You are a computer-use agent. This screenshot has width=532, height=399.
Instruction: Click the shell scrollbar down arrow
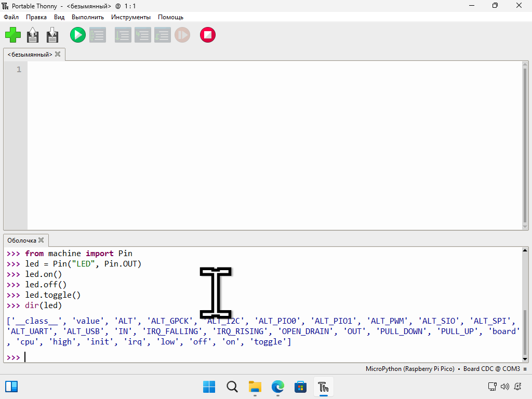(x=525, y=359)
